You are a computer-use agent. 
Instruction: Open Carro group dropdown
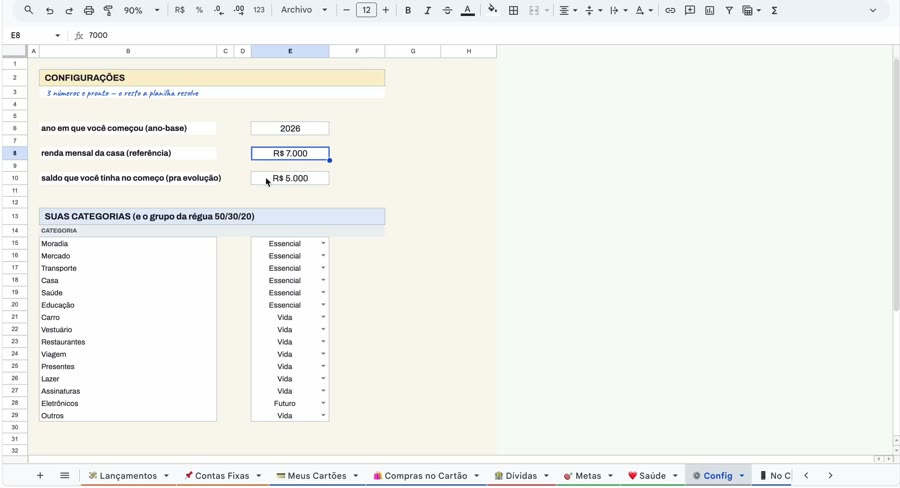pyautogui.click(x=323, y=317)
